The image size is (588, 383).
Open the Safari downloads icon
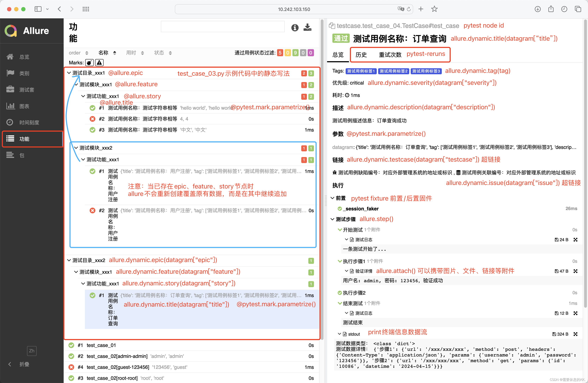538,9
